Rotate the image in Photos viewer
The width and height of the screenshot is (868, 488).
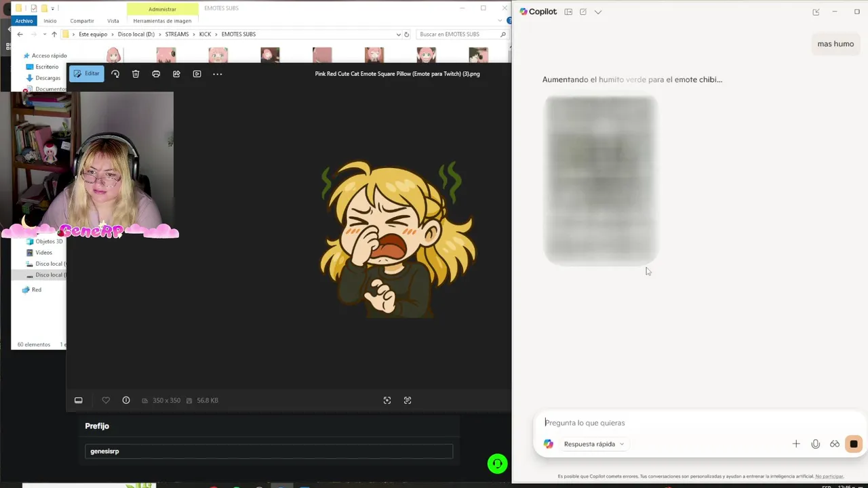115,74
